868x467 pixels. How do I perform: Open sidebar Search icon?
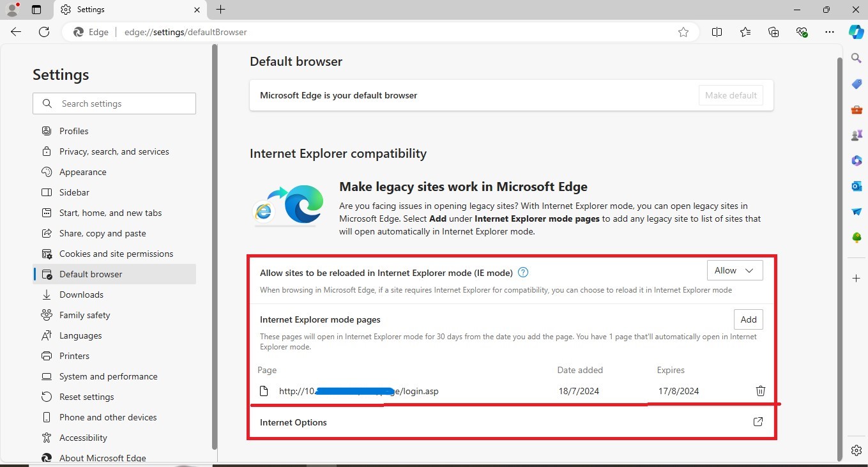pos(857,58)
